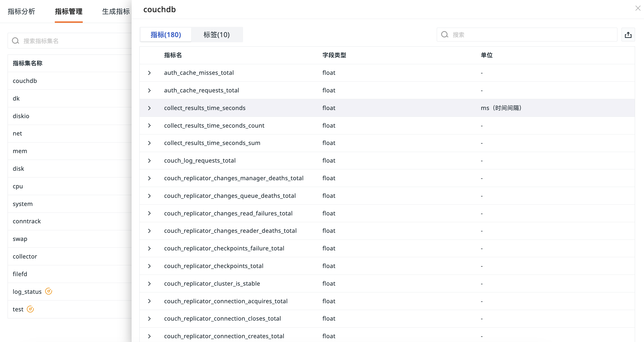
Task: Click the orange badge icon next to test
Action: pos(30,309)
